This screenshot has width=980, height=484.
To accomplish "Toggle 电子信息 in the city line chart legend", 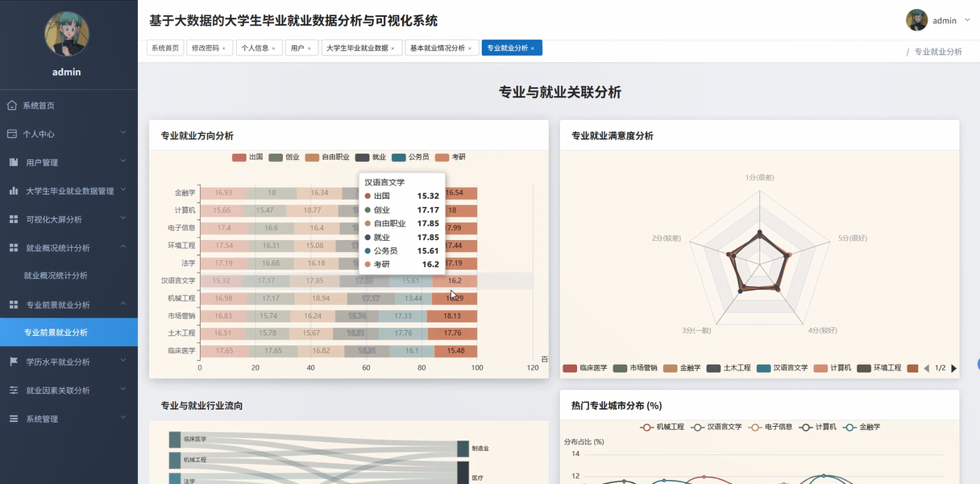I will (x=769, y=427).
